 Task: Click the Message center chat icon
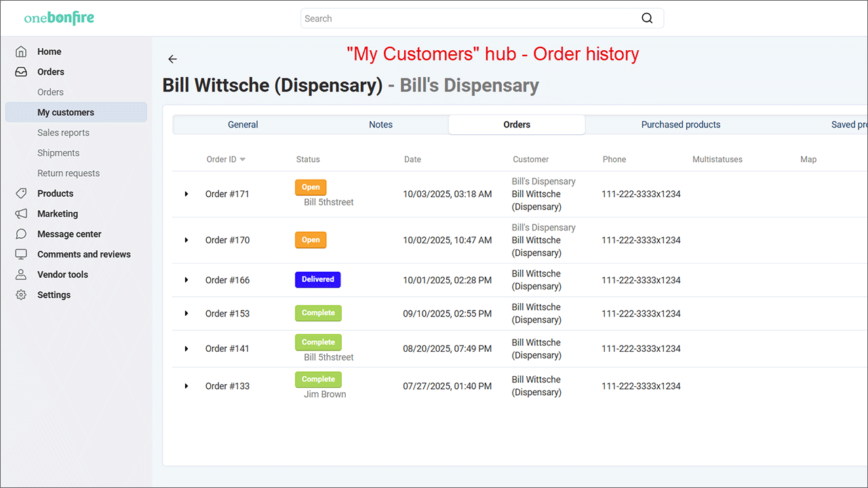pyautogui.click(x=21, y=234)
